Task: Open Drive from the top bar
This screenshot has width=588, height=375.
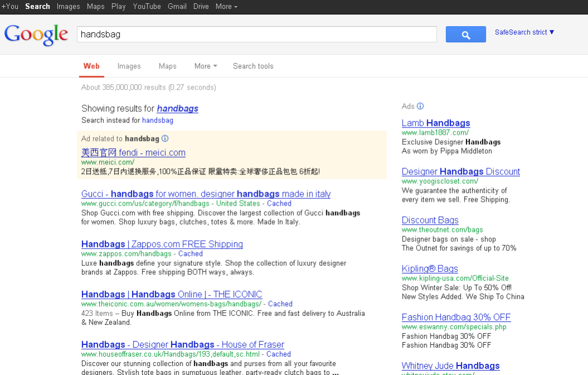Action: [x=201, y=6]
